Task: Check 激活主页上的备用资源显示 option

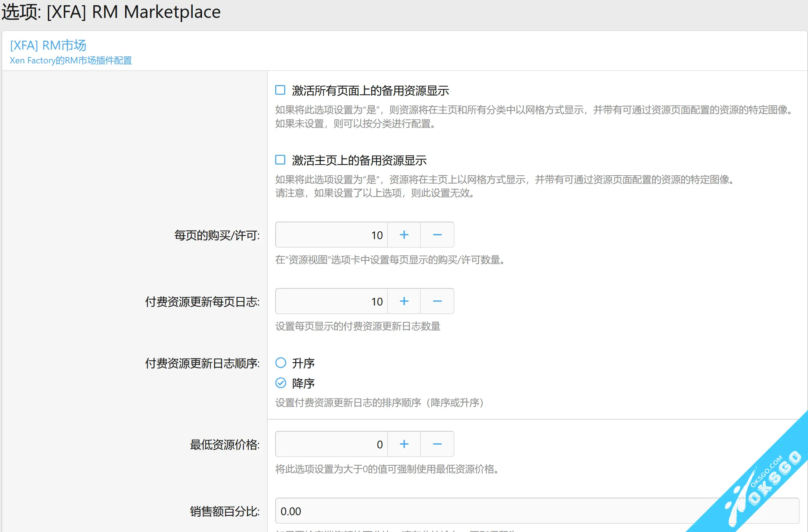Action: 280,160
